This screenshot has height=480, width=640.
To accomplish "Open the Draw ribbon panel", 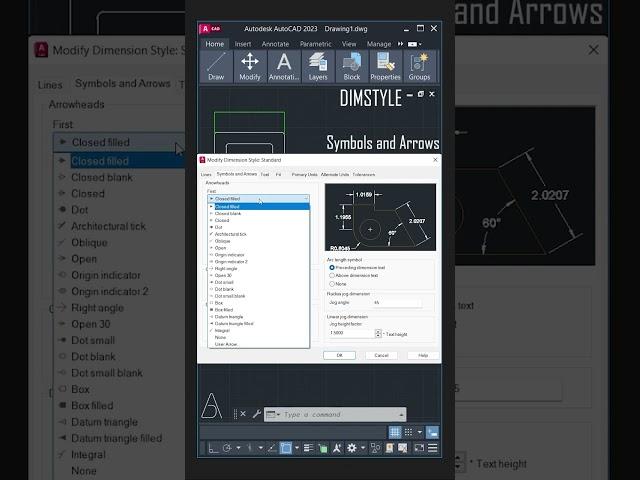I will point(216,66).
